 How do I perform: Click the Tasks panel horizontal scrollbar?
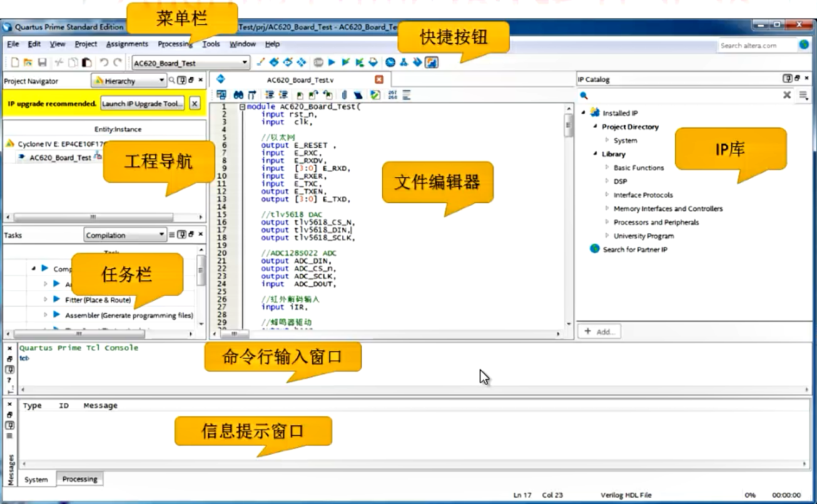click(x=100, y=334)
